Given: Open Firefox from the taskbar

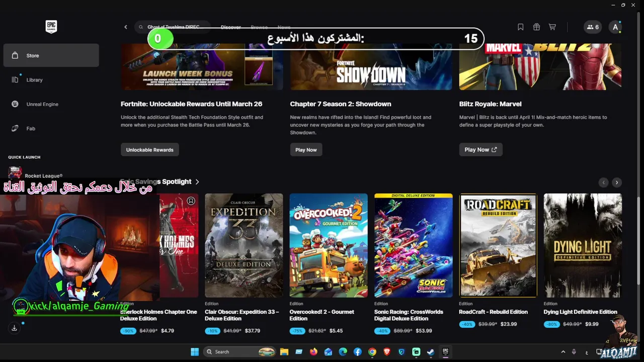Looking at the screenshot, I should [313, 352].
